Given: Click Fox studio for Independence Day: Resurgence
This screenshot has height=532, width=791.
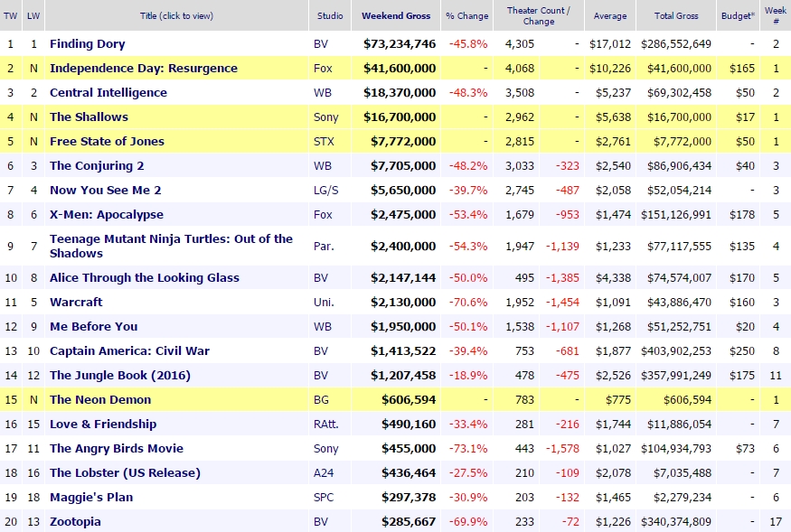Looking at the screenshot, I should pyautogui.click(x=323, y=68).
